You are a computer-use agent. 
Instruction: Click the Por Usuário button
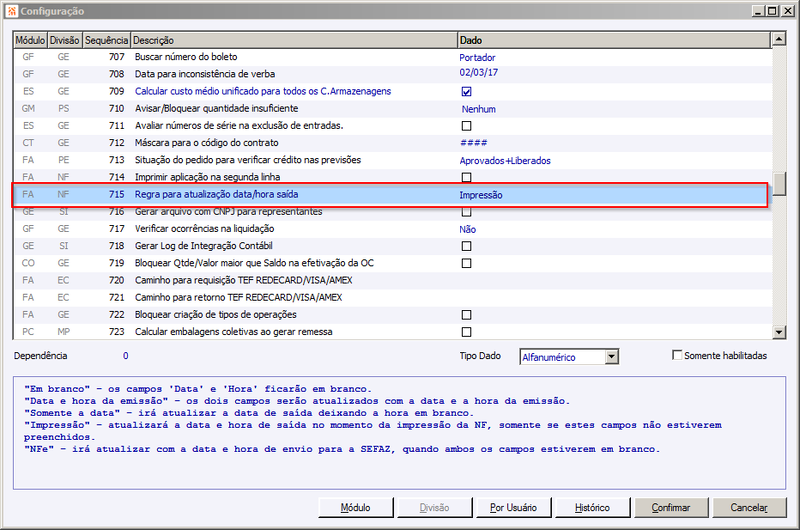513,508
